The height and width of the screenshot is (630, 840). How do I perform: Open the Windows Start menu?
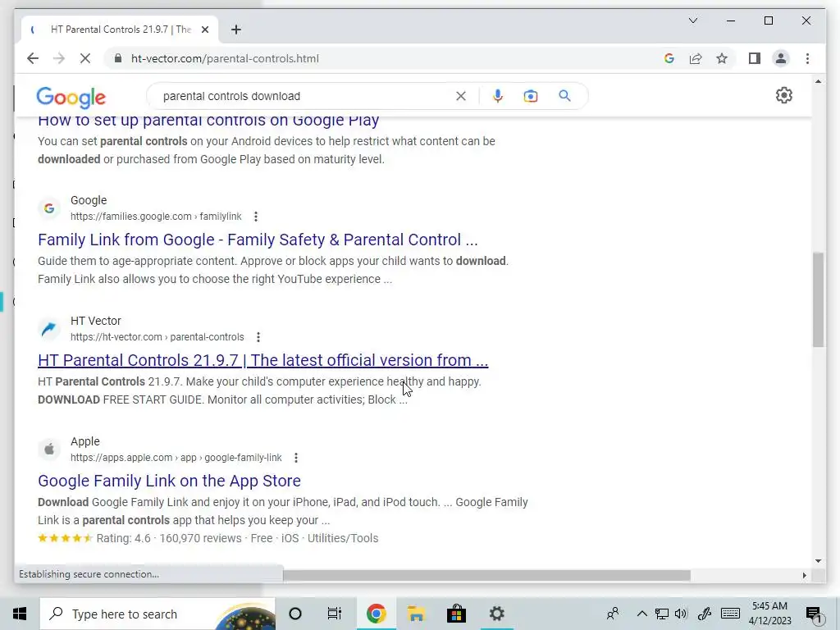pyautogui.click(x=20, y=614)
